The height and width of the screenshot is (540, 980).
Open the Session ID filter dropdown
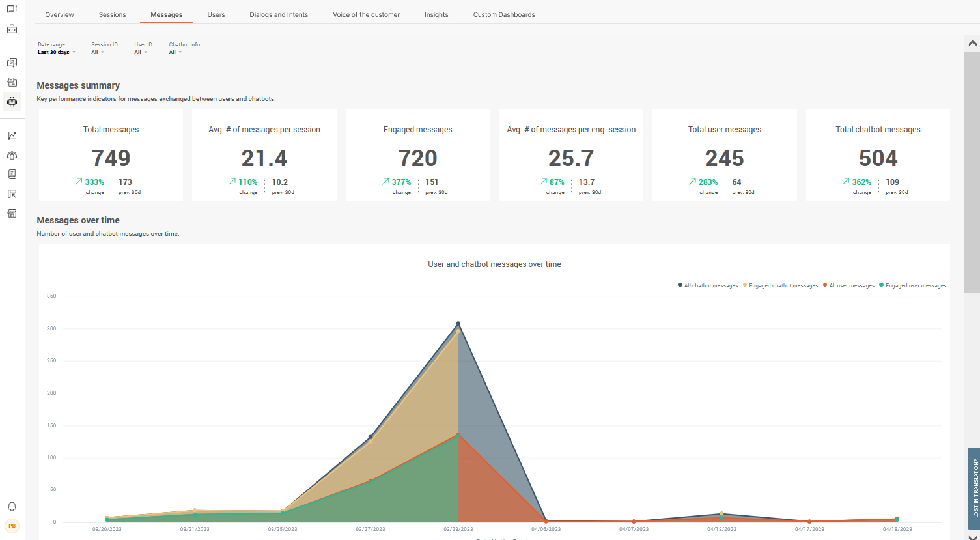click(x=98, y=52)
